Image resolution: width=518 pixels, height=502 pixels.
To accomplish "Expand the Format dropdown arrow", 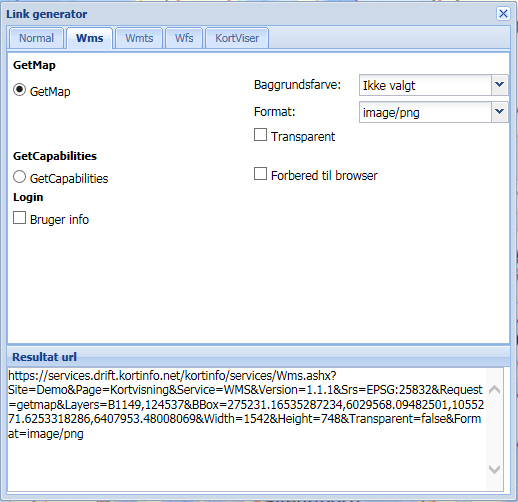I will click(x=499, y=112).
